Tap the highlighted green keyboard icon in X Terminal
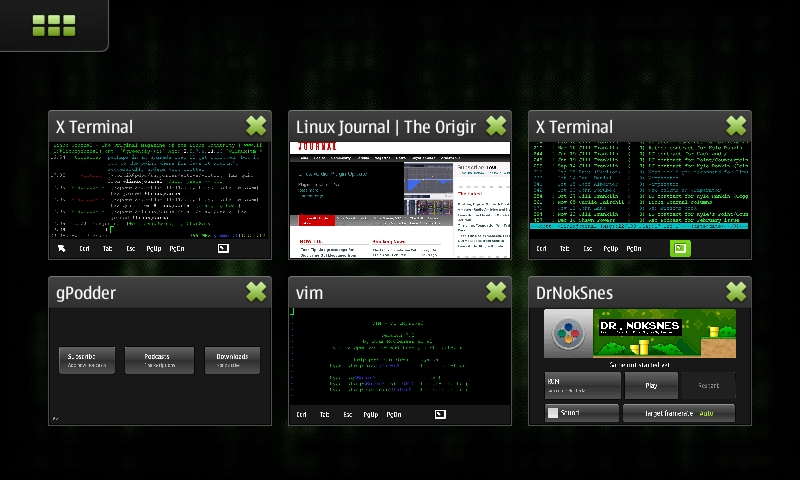800x480 pixels. tap(680, 248)
